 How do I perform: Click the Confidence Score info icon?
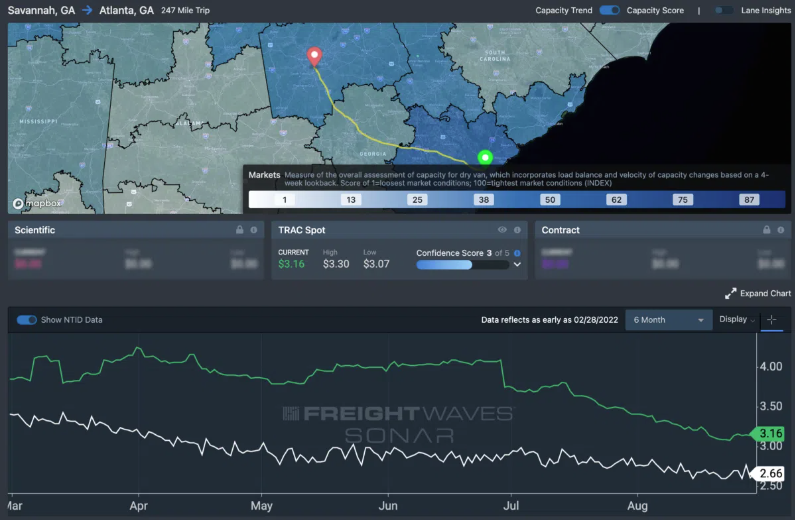[517, 253]
